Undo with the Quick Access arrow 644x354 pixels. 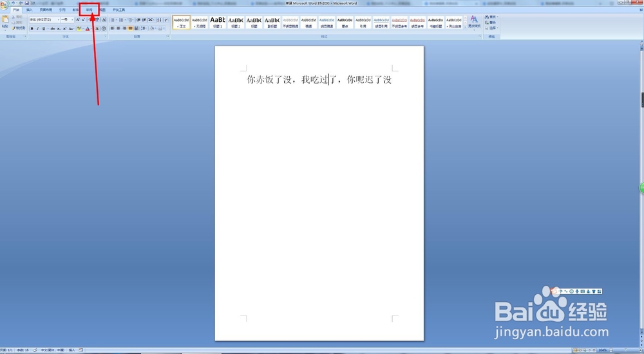tap(13, 3)
